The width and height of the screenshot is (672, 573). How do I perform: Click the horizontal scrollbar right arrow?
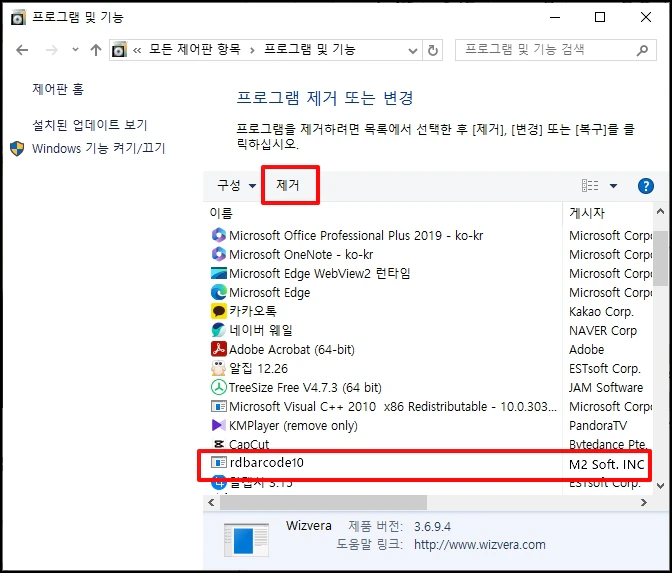point(644,502)
